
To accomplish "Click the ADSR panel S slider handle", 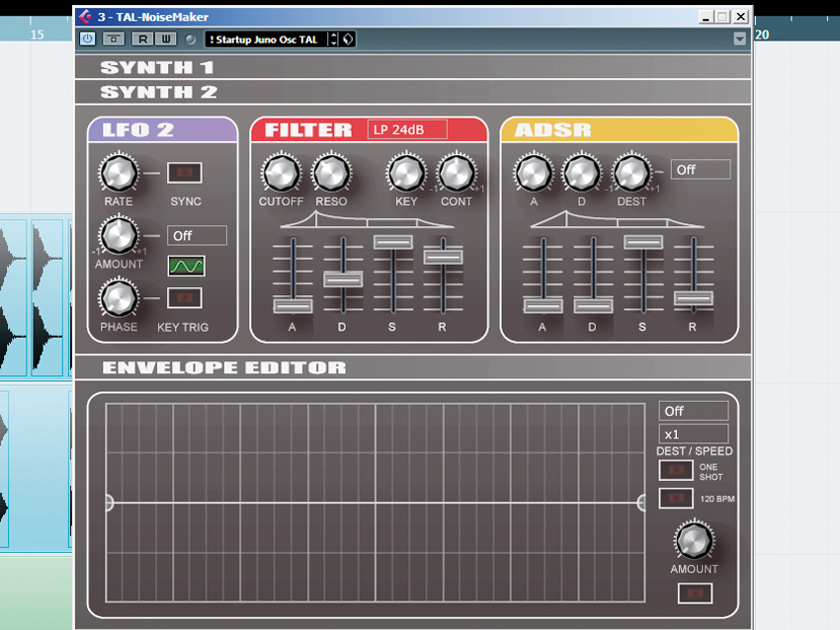I will [643, 242].
